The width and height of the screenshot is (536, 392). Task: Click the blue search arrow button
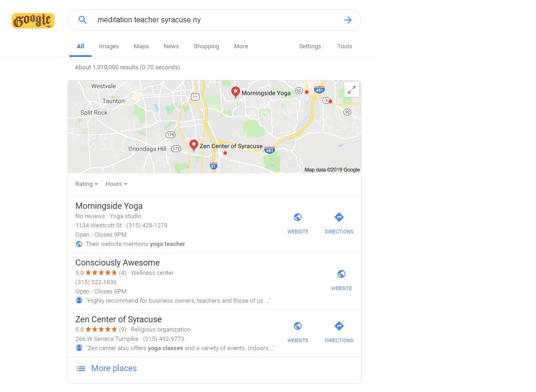point(348,20)
